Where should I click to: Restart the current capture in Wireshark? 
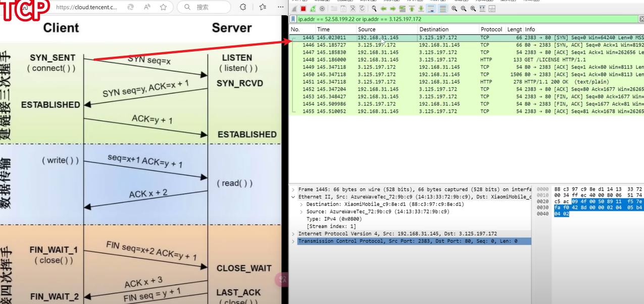313,9
